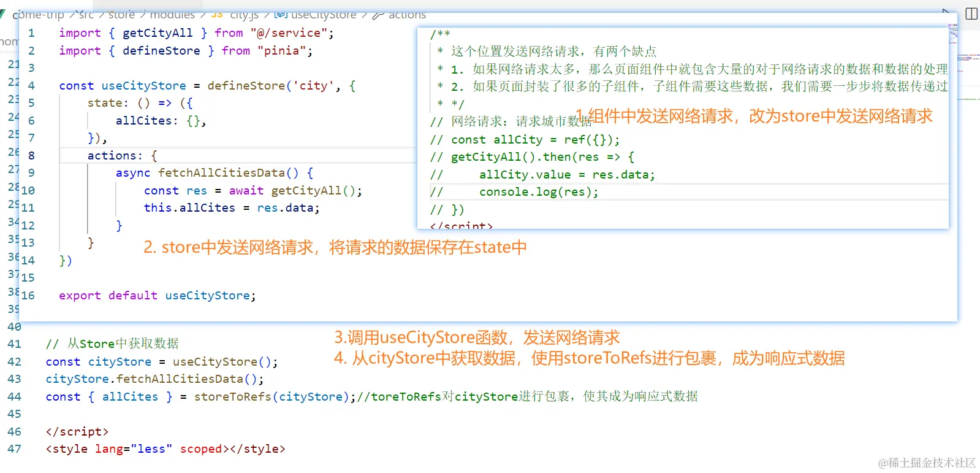Jump to useCityStore via breadcrumb label
Screen dimensions: 980x473
[324, 13]
